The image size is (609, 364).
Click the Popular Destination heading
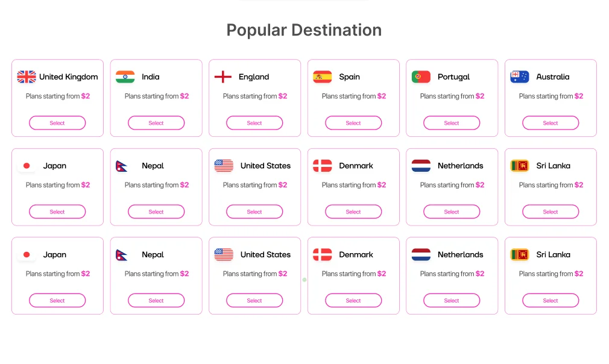(x=304, y=30)
